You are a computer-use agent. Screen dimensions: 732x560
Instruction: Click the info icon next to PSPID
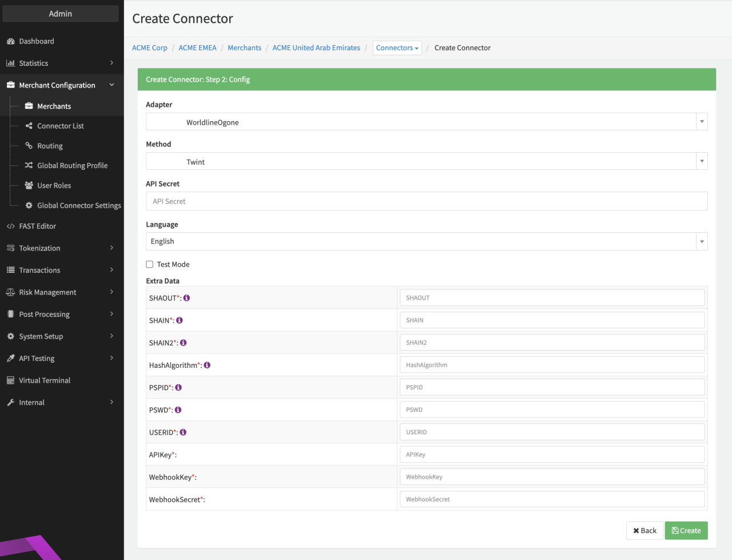178,387
